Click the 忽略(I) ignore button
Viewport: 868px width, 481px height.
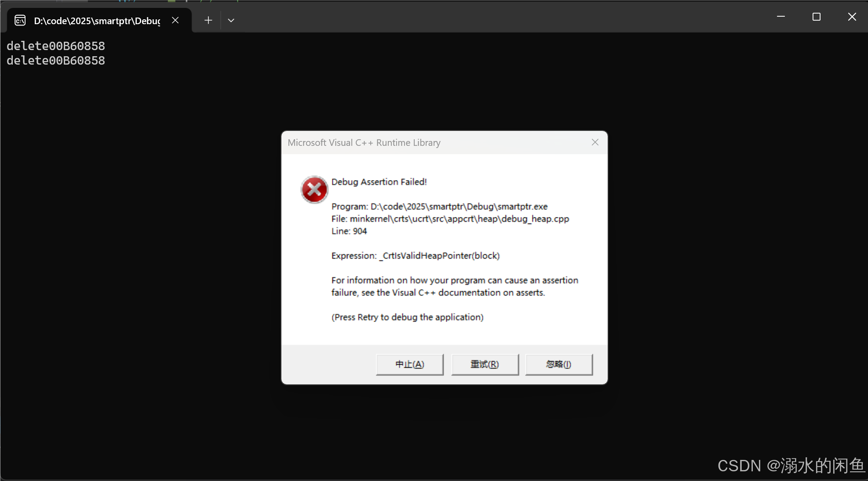tap(558, 364)
